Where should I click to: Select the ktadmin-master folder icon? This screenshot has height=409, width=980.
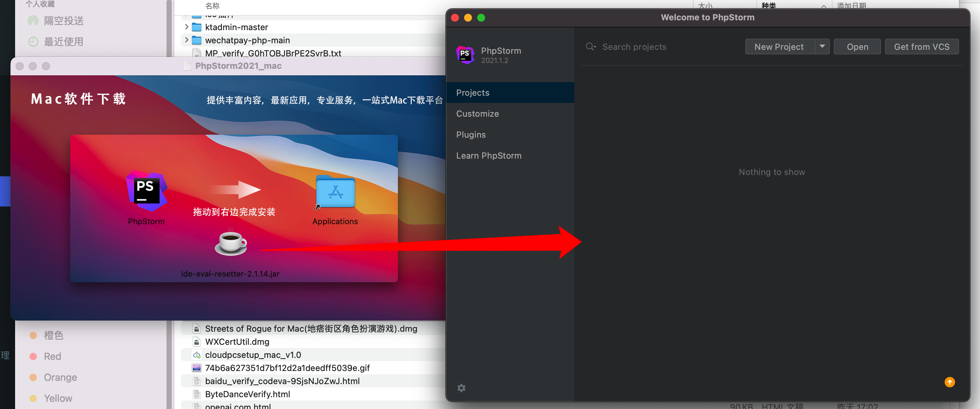pyautogui.click(x=197, y=27)
